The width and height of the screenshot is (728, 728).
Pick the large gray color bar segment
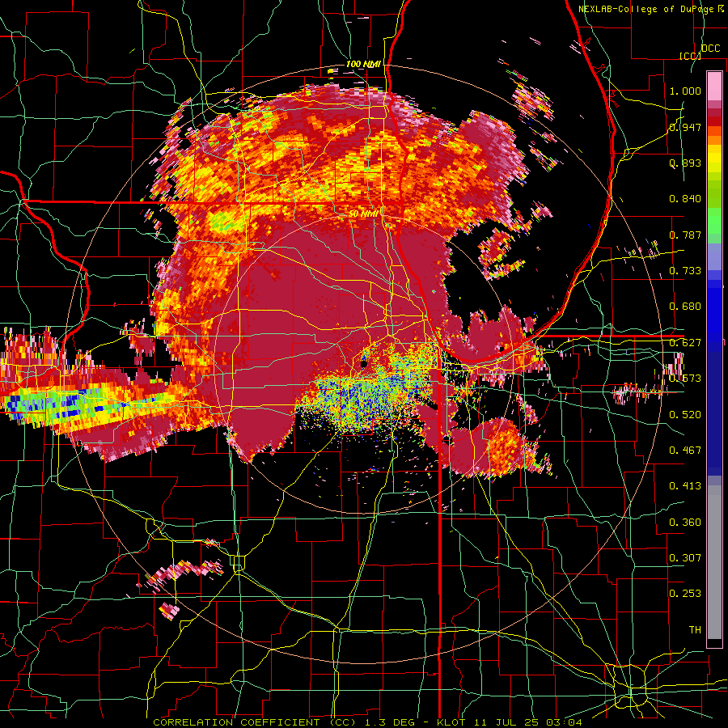point(714,562)
